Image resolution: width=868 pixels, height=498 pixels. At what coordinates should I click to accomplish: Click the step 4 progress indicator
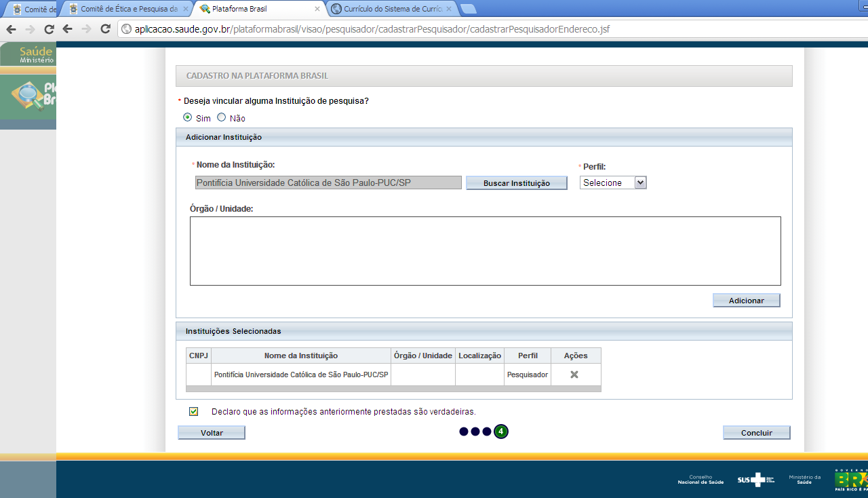coord(501,432)
